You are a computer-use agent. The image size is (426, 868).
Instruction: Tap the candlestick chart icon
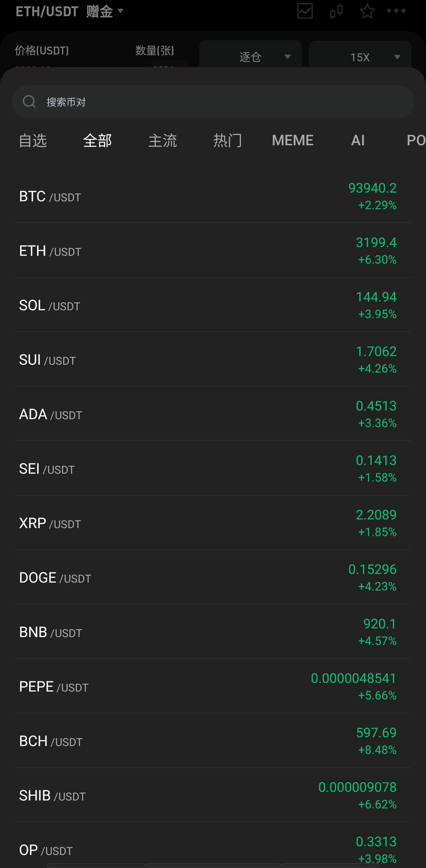coord(336,11)
